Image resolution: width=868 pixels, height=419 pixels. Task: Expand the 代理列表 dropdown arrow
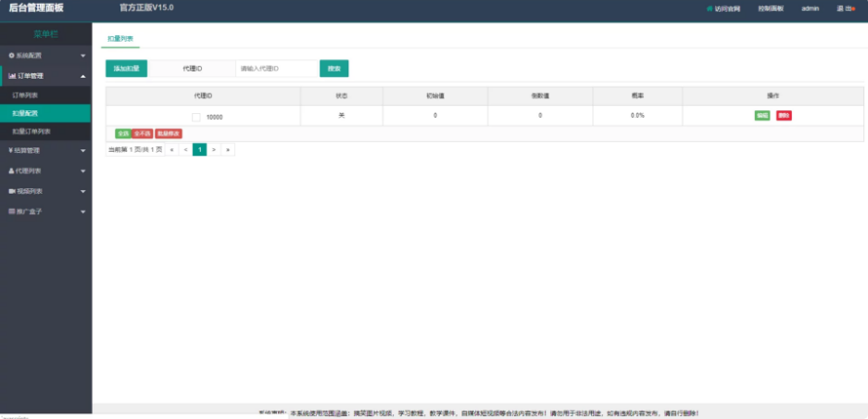pos(82,171)
